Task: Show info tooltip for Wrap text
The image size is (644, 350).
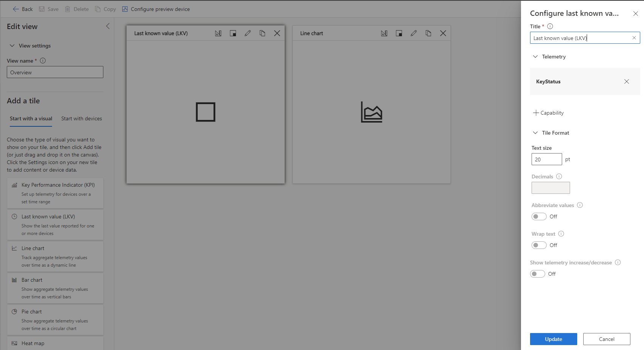Action: tap(561, 233)
